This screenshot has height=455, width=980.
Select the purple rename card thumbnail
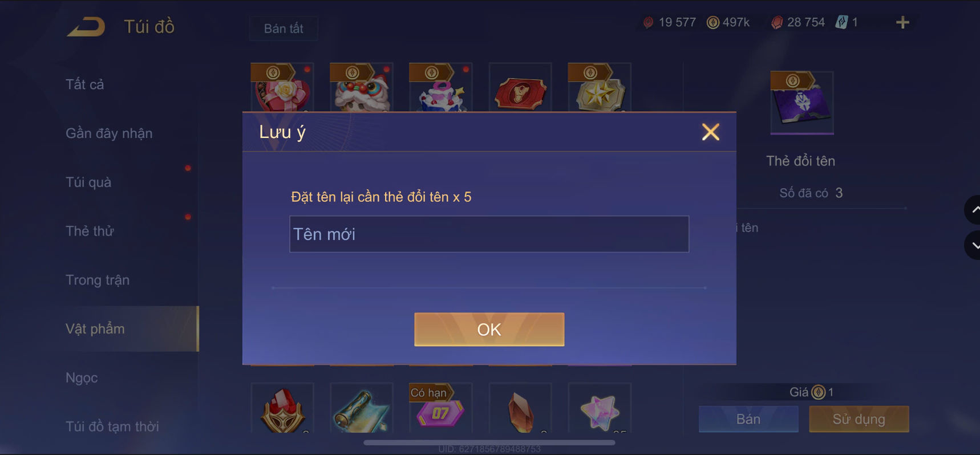[802, 103]
